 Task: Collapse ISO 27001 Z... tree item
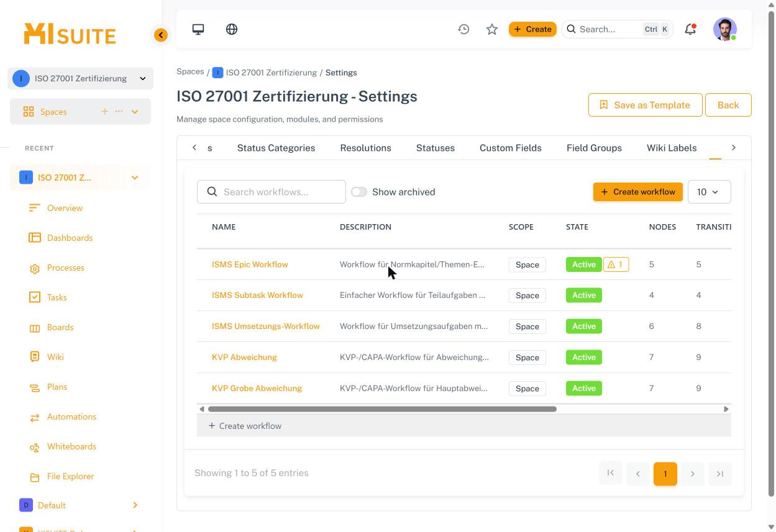click(x=135, y=178)
